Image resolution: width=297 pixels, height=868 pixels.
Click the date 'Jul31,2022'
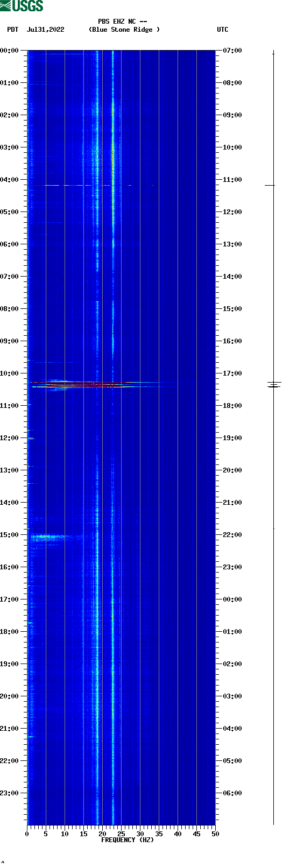tap(46, 30)
